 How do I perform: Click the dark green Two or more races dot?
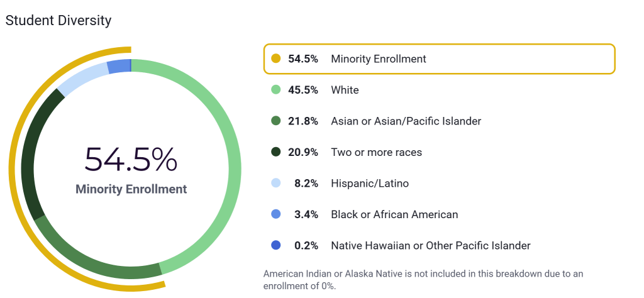275,152
